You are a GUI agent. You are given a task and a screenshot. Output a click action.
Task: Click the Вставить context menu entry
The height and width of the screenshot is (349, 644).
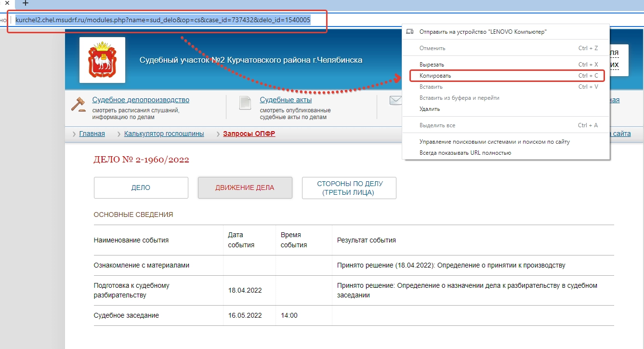506,87
